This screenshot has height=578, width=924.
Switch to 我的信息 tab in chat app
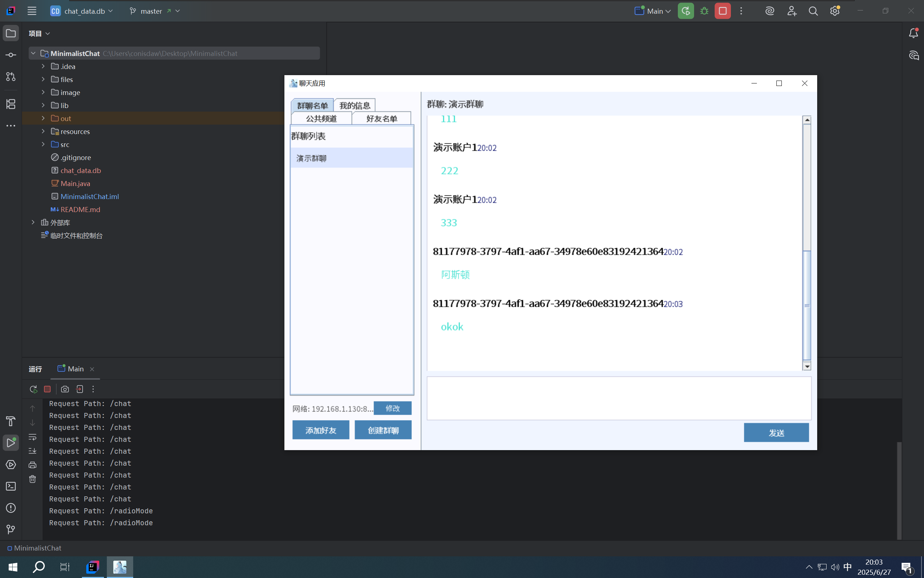coord(355,105)
